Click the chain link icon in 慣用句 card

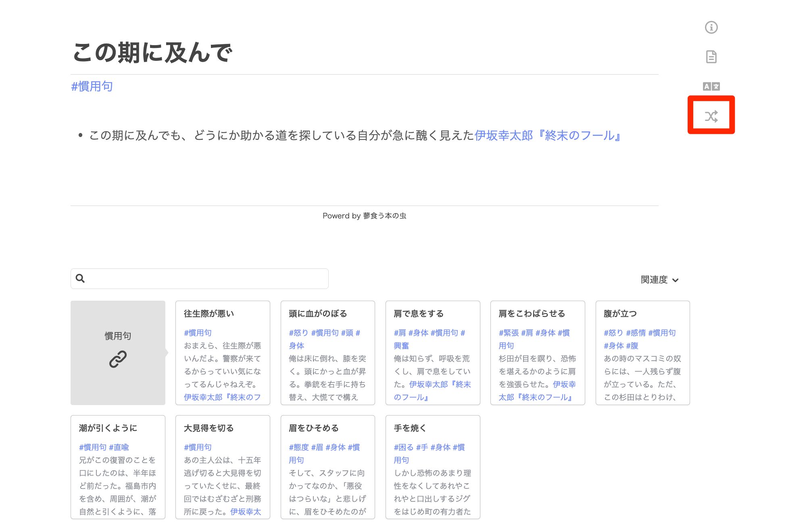[118, 359]
